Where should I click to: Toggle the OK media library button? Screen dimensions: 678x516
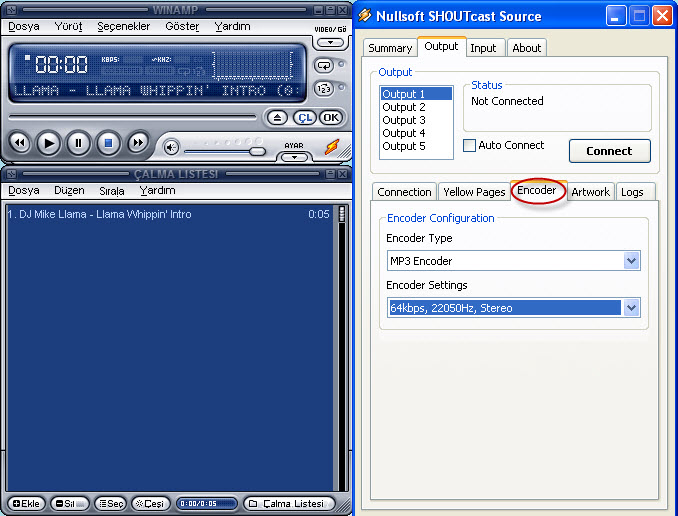[x=331, y=118]
